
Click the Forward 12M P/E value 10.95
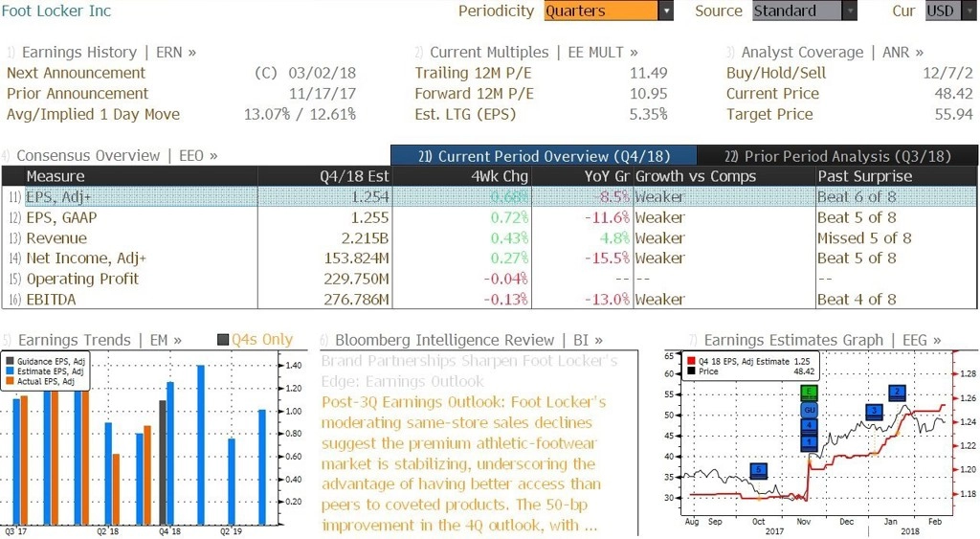pyautogui.click(x=648, y=94)
